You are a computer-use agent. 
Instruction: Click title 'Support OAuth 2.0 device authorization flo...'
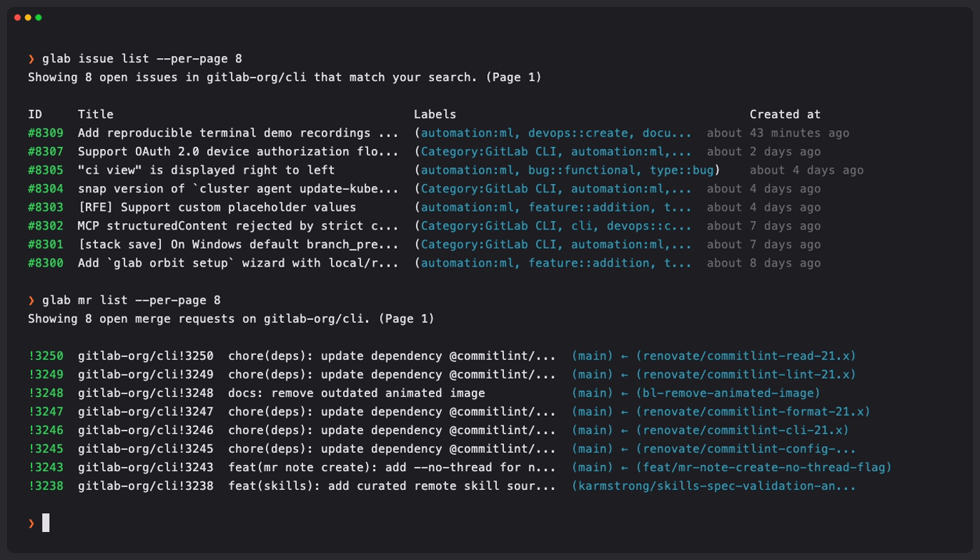click(238, 152)
